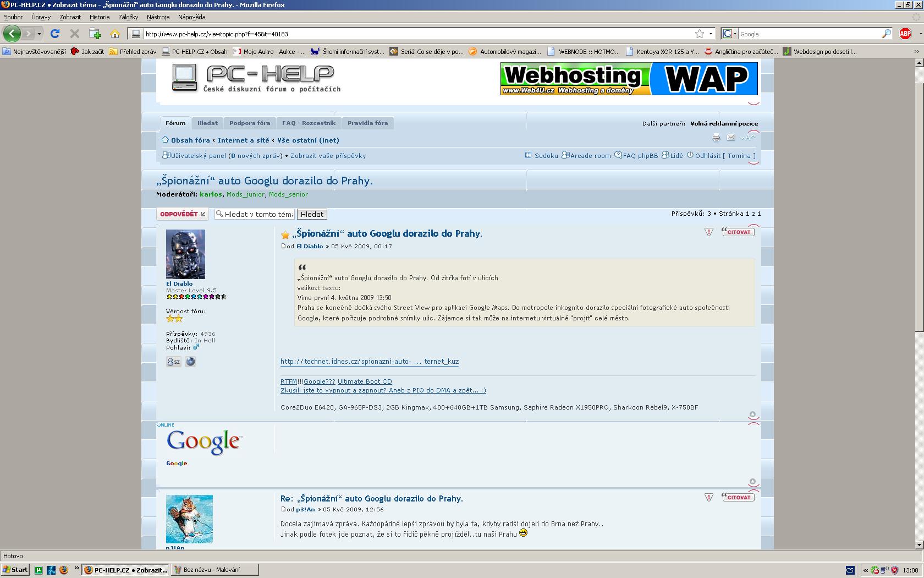The image size is (924, 578).
Task: Open the Lidé members link
Action: point(676,156)
